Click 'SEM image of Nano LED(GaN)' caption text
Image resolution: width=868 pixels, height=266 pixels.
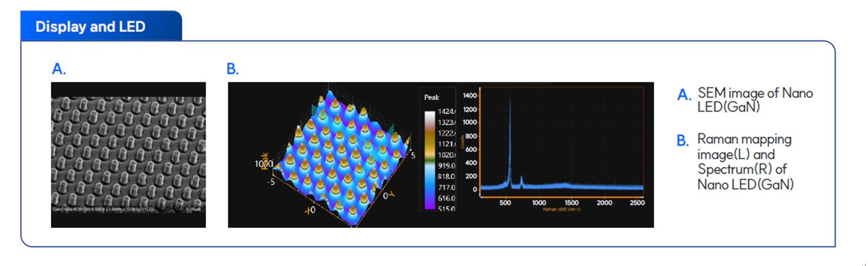(755, 100)
